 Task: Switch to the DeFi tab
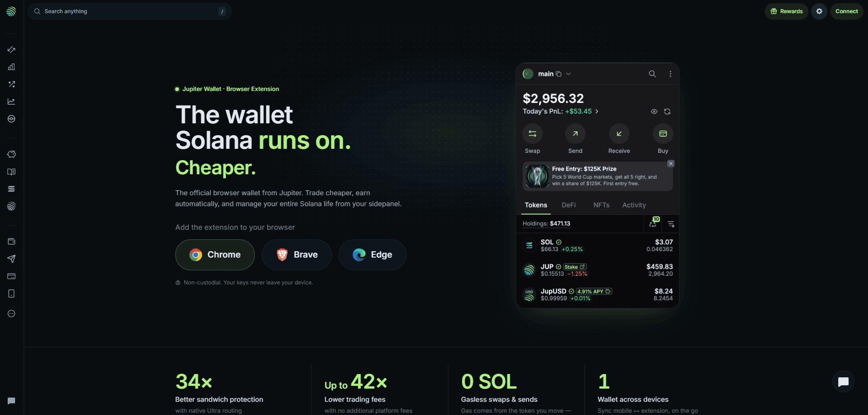tap(569, 205)
